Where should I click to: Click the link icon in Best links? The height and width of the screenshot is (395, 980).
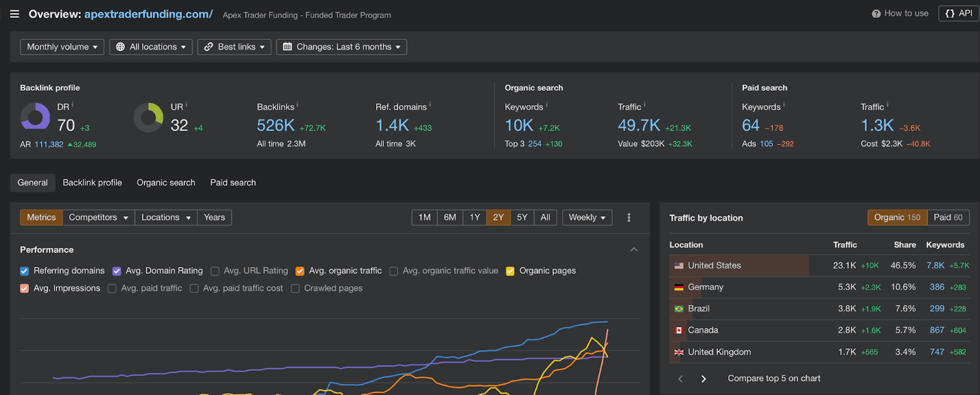pyautogui.click(x=208, y=47)
